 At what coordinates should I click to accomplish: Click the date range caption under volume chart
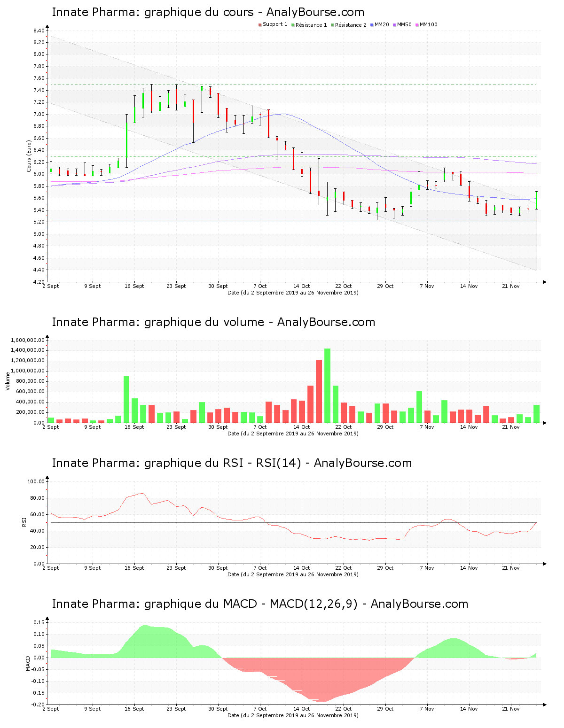coord(293,434)
